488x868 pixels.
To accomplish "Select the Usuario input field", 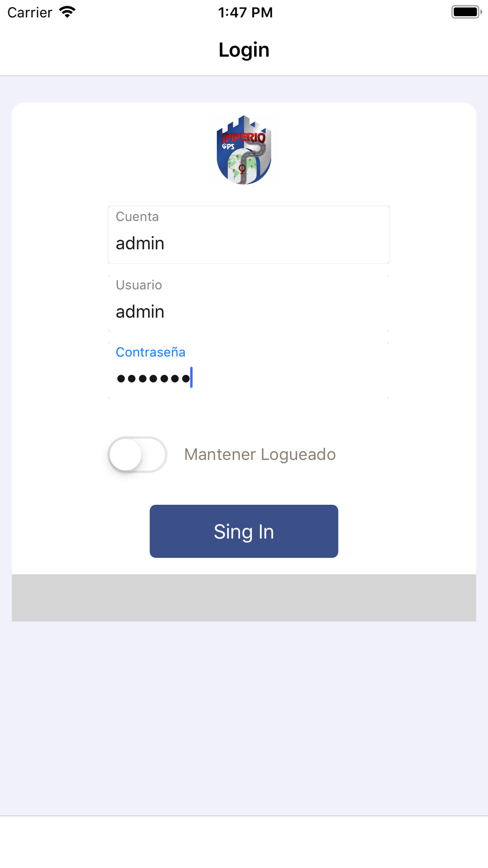I will pos(249,303).
